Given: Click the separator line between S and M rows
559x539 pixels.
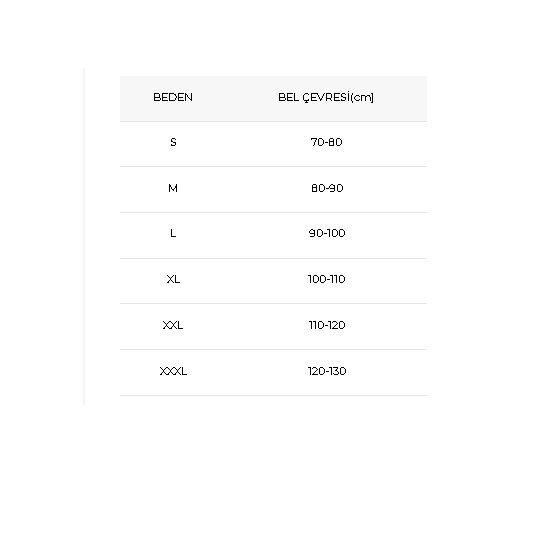Looking at the screenshot, I should coord(273,166).
